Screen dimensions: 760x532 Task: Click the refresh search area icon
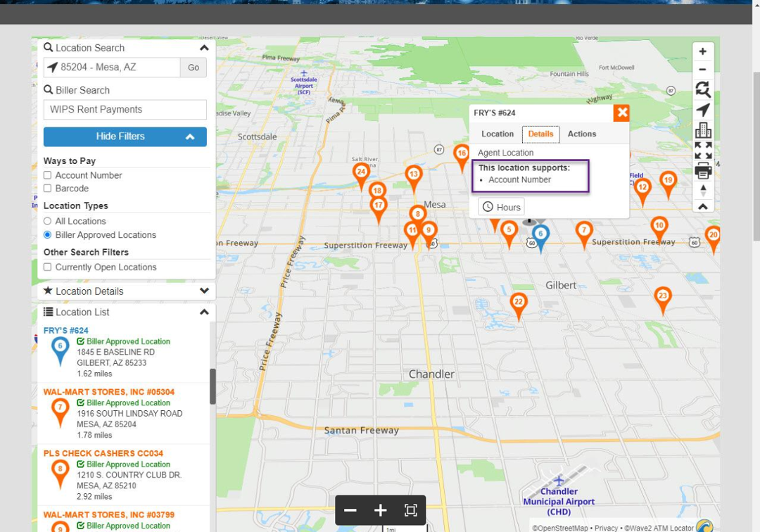[x=703, y=89]
